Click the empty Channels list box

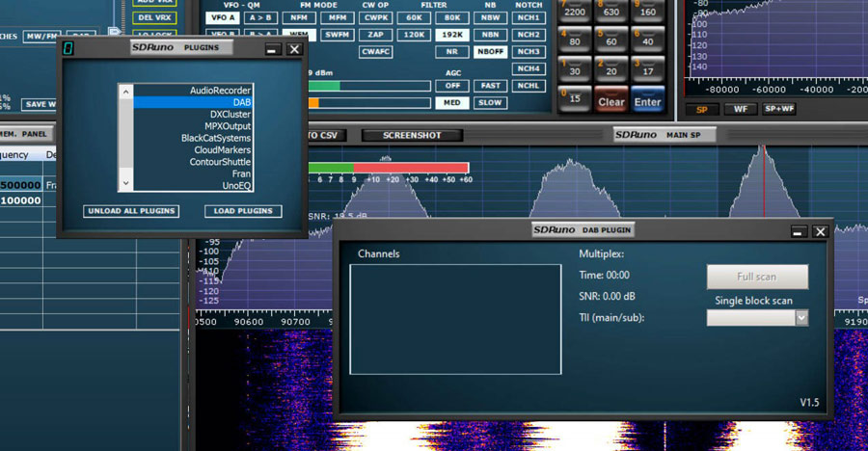pos(455,319)
